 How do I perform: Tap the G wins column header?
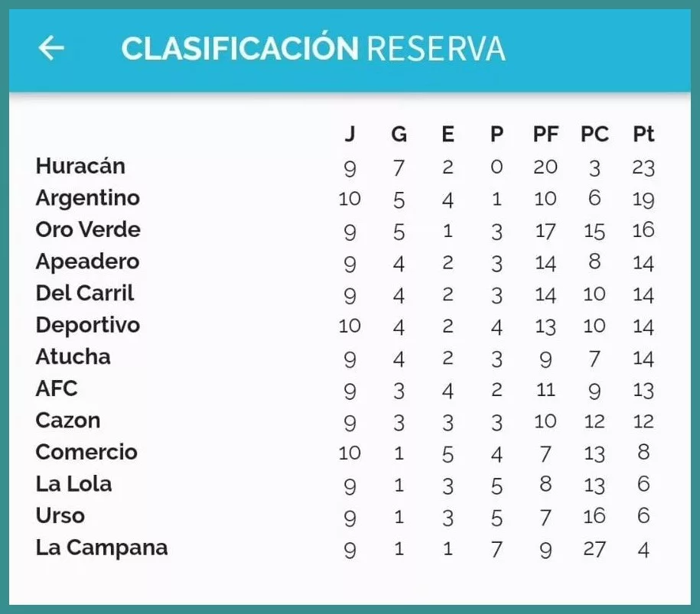click(x=399, y=135)
